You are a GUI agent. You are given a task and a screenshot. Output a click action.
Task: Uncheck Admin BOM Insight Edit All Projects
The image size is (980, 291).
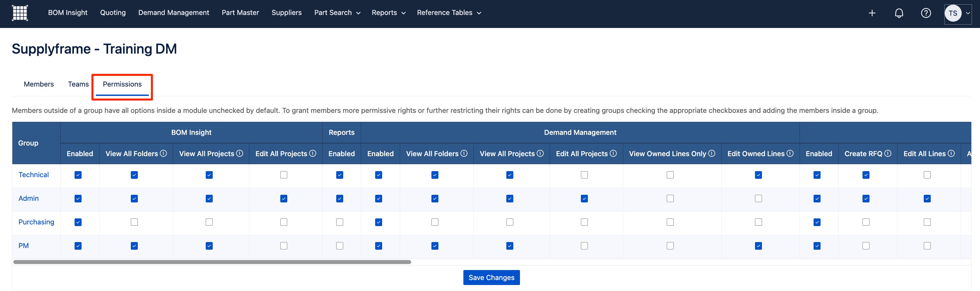point(284,198)
